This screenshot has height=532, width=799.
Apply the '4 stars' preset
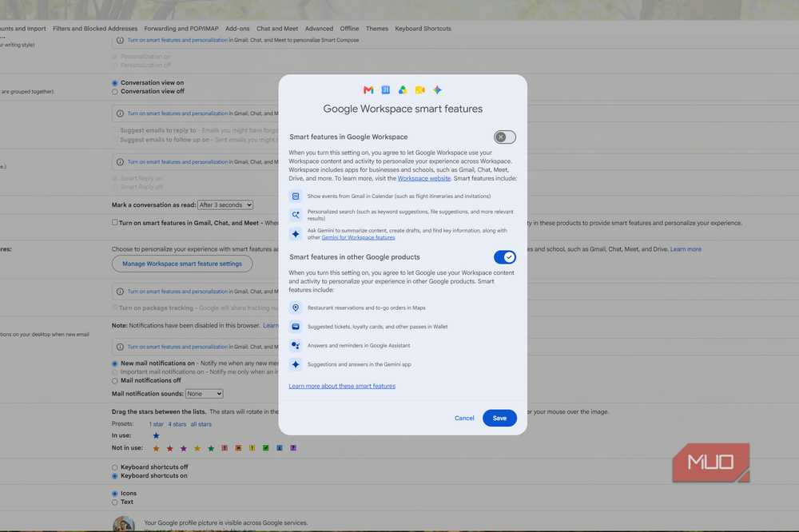click(x=177, y=424)
